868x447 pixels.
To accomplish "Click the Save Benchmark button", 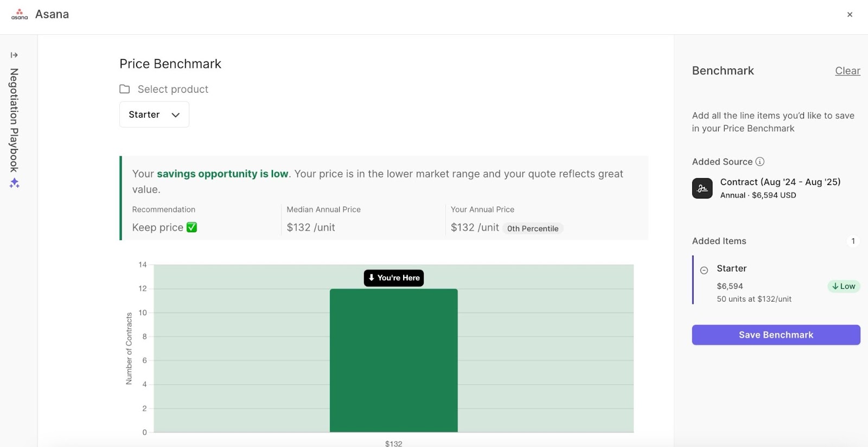I will [776, 335].
